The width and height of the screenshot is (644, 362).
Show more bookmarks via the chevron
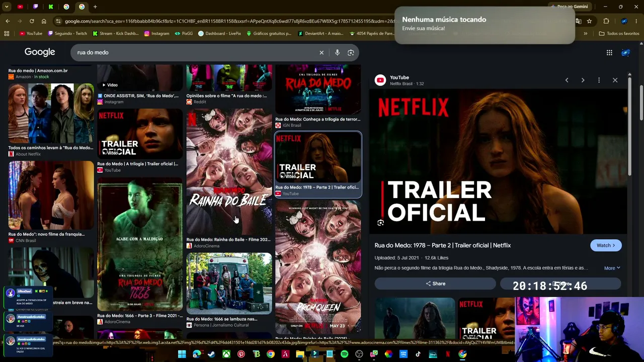[585, 34]
